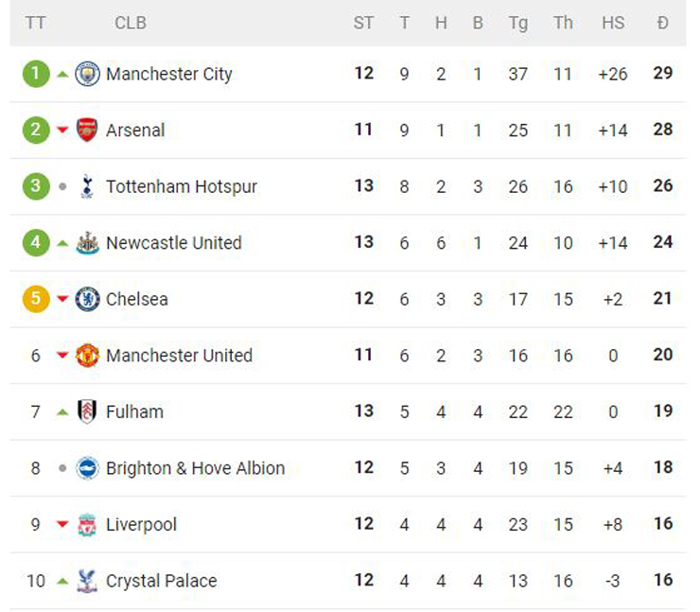Click the Tottenham Hotspur crest icon
Viewport: 700px width, 612px height.
tap(87, 186)
